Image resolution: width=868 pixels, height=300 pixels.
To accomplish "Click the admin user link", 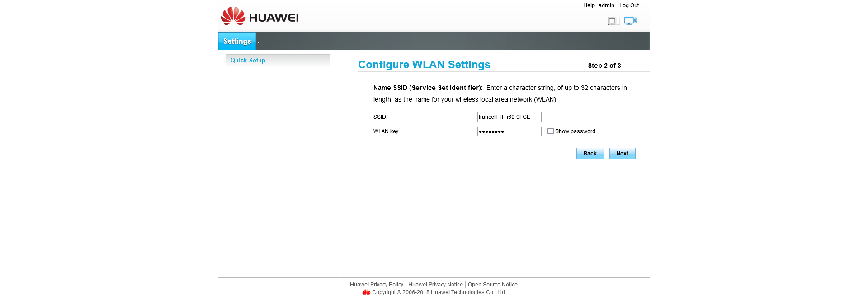I will 606,5.
